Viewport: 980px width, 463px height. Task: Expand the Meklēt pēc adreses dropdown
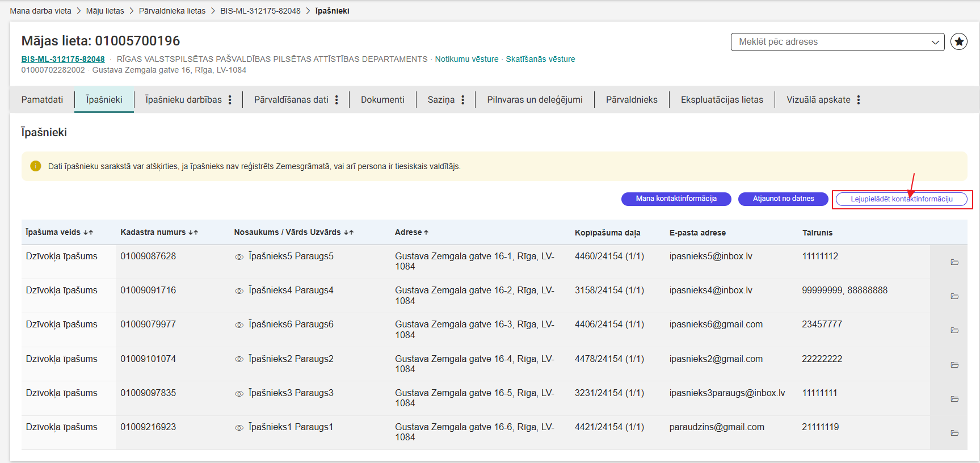[x=935, y=42]
